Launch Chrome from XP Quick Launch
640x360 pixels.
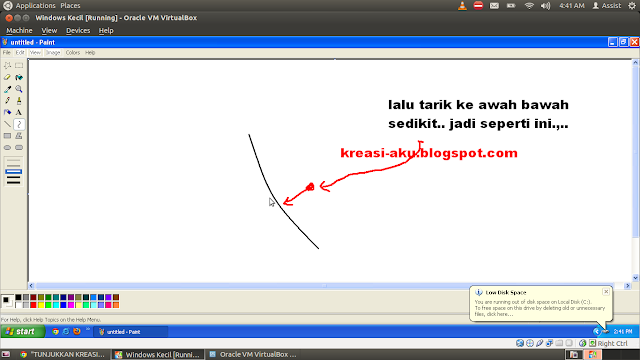pos(55,331)
